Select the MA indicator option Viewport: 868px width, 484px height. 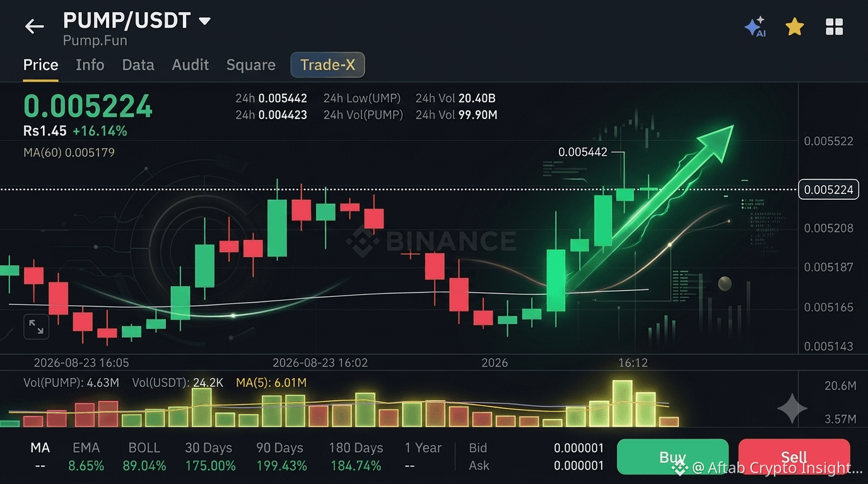pyautogui.click(x=40, y=448)
